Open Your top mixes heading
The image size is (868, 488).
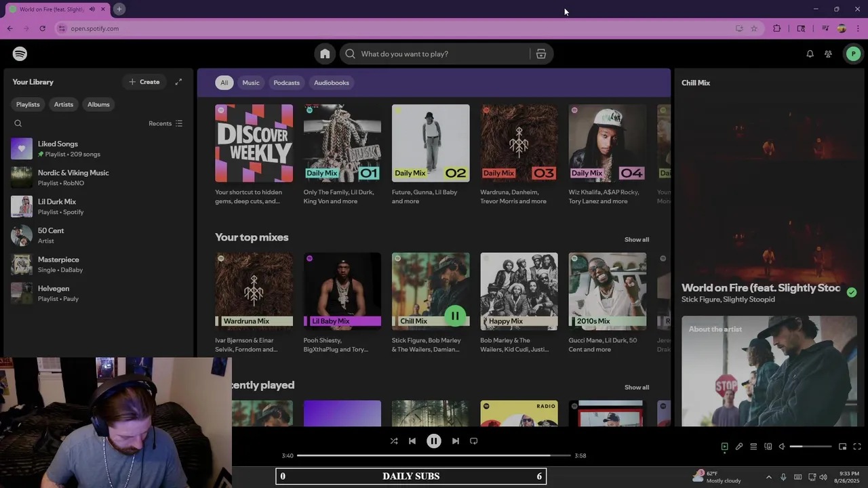[x=252, y=237]
